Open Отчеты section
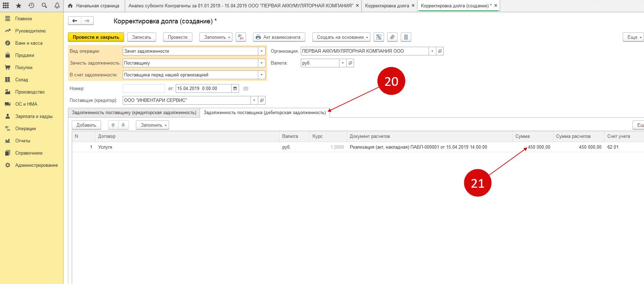This screenshot has width=644, height=284. pyautogui.click(x=32, y=141)
